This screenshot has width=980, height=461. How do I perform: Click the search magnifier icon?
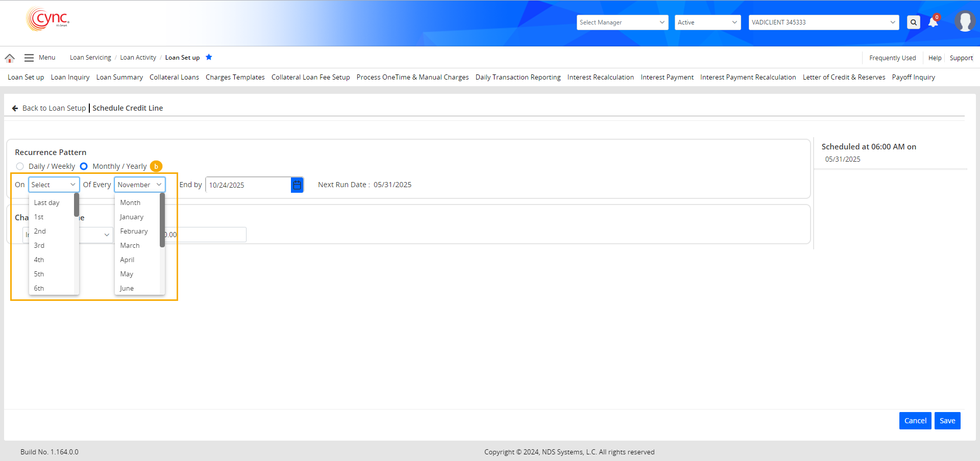914,22
